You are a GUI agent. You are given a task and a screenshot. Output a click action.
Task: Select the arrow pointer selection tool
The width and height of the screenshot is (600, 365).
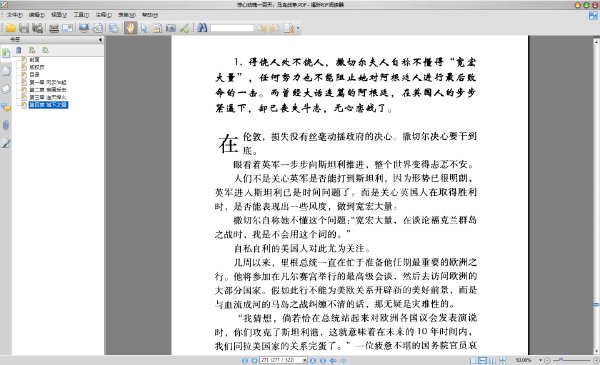(x=144, y=28)
